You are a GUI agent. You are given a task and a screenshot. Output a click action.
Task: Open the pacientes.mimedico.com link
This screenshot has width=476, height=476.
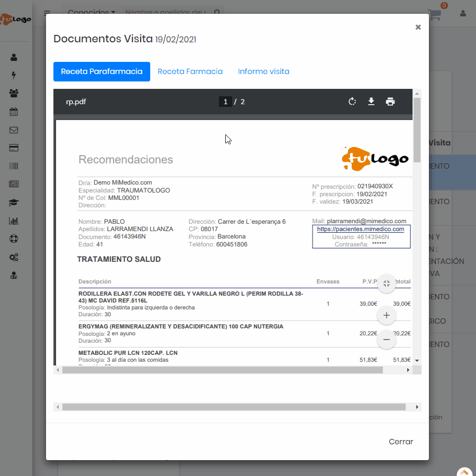(x=361, y=229)
